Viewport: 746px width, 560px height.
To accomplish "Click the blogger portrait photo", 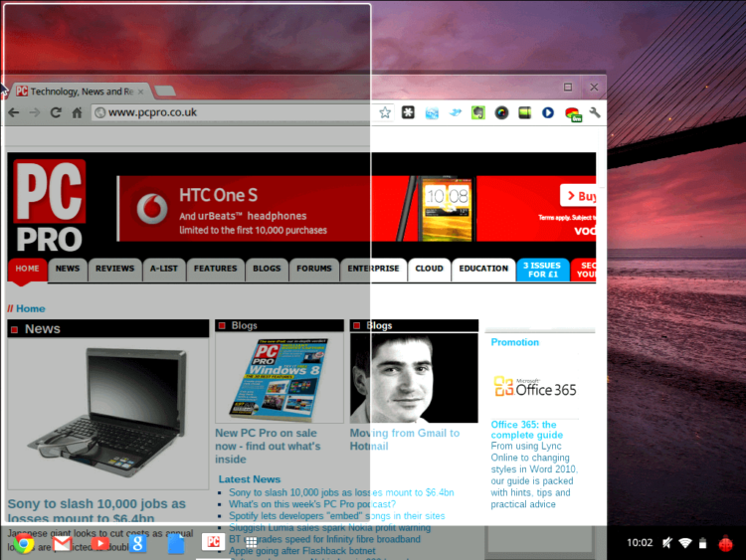I will [414, 378].
